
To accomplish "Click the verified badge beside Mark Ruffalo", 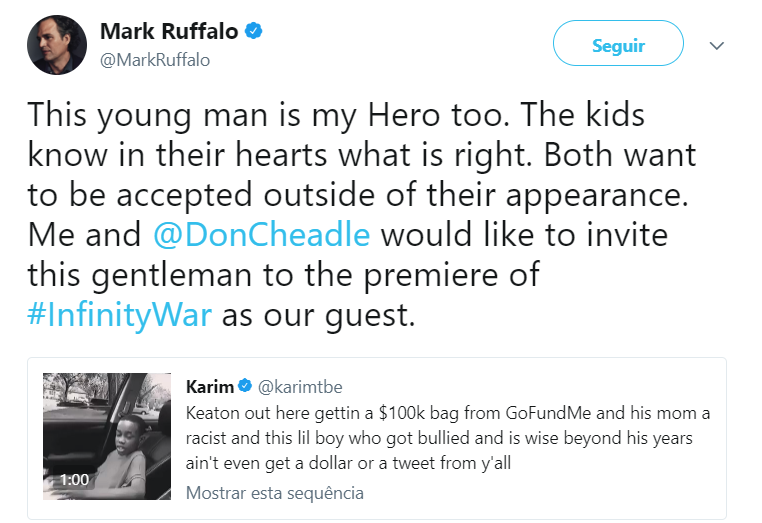I will tap(255, 32).
